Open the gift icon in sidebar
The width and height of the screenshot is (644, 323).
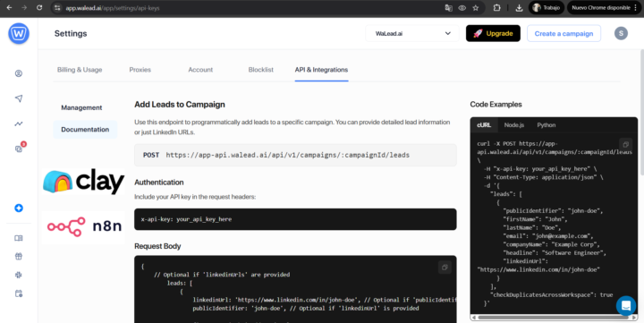pos(19,257)
